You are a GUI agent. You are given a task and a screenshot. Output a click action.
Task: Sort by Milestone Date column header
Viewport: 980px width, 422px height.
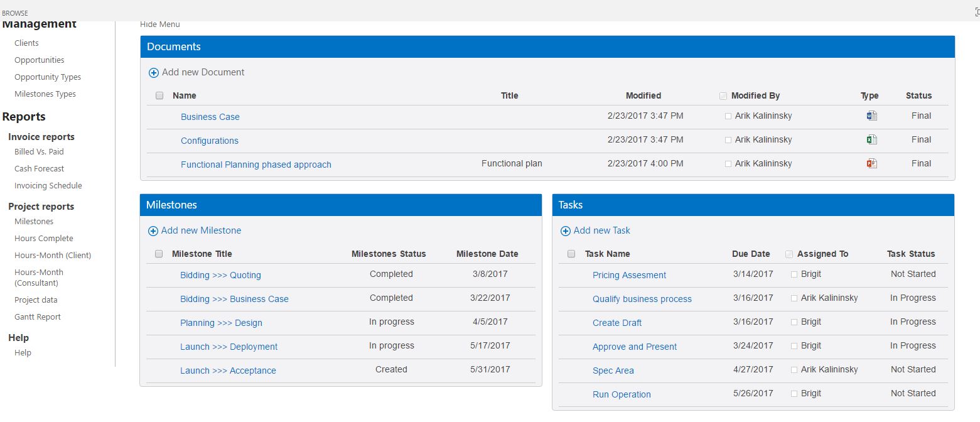pos(487,254)
